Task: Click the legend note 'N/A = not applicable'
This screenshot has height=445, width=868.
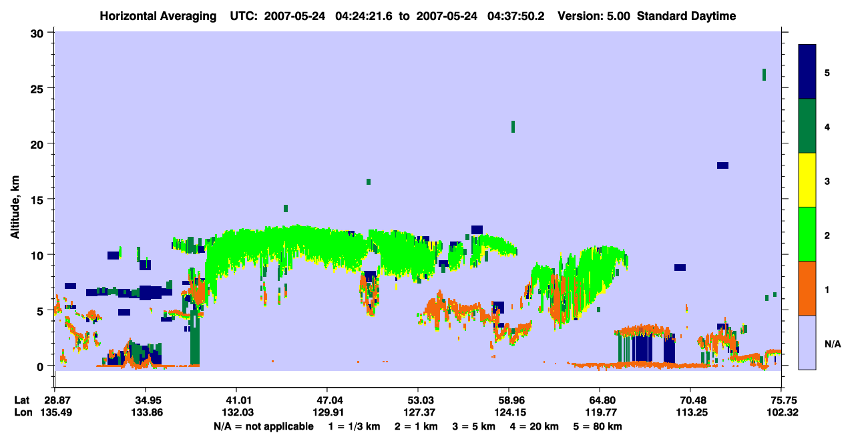Action: click(x=264, y=426)
